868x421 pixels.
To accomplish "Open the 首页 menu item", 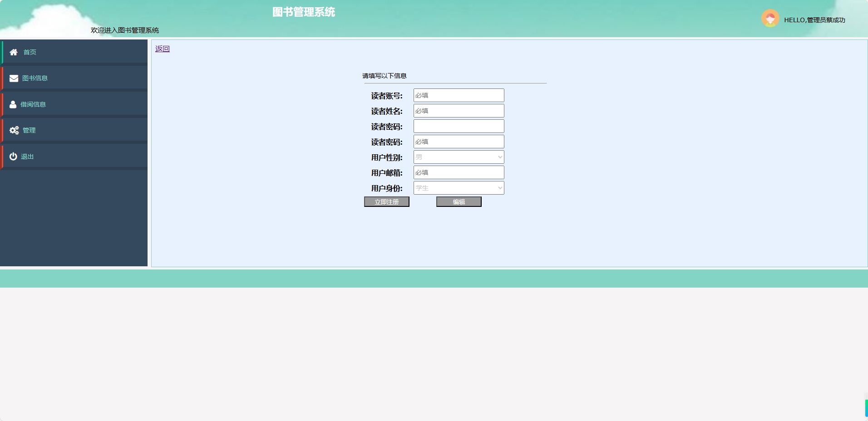I will [30, 52].
